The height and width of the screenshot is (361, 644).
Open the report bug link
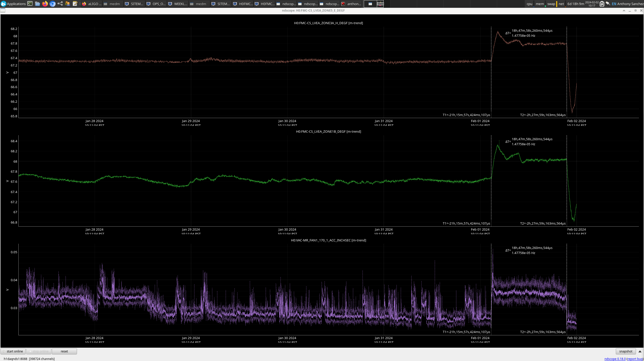tap(635, 359)
